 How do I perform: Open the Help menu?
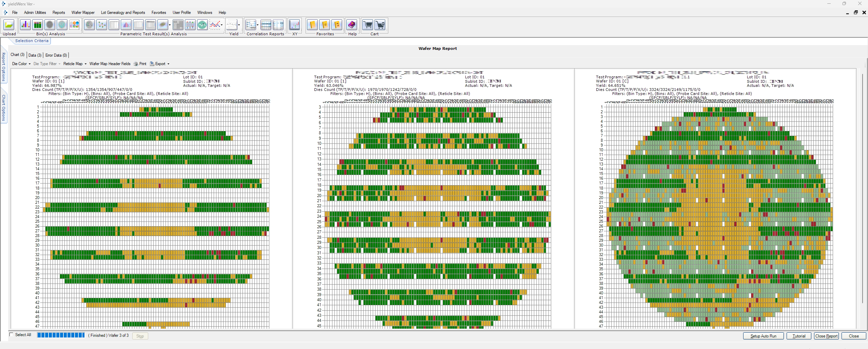coord(222,13)
